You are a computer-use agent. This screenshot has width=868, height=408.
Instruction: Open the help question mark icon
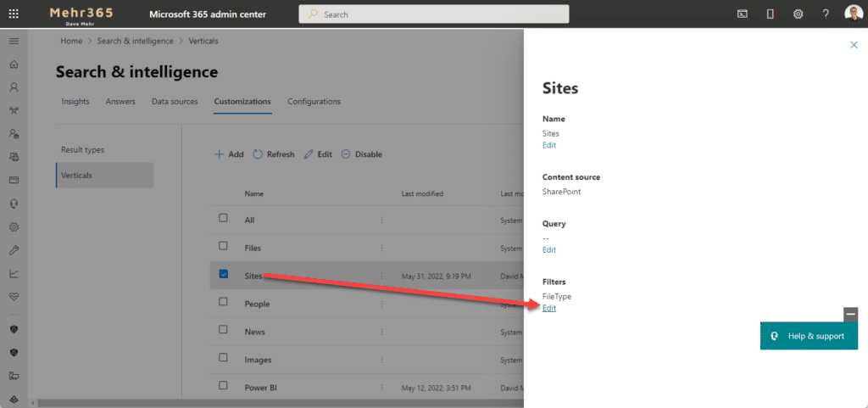[826, 14]
